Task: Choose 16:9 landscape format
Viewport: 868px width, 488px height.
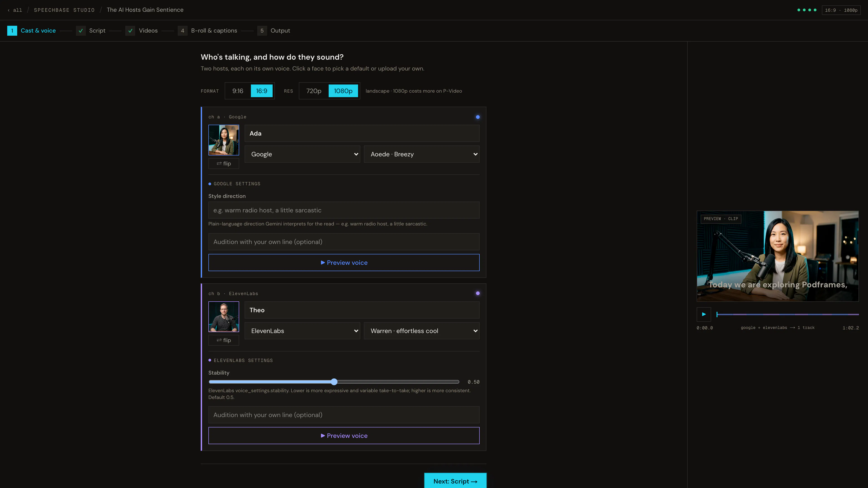Action: (262, 91)
